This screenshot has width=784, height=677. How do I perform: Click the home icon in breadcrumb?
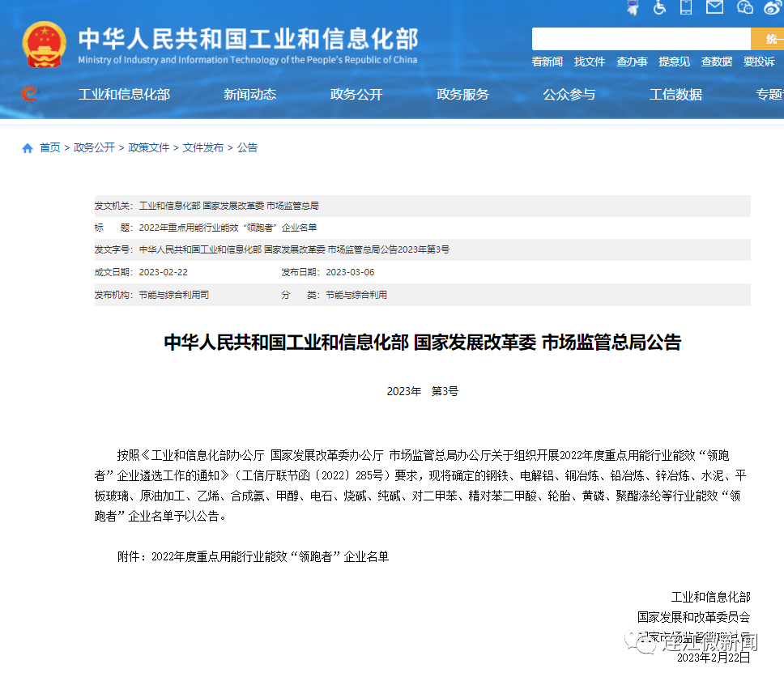(28, 148)
